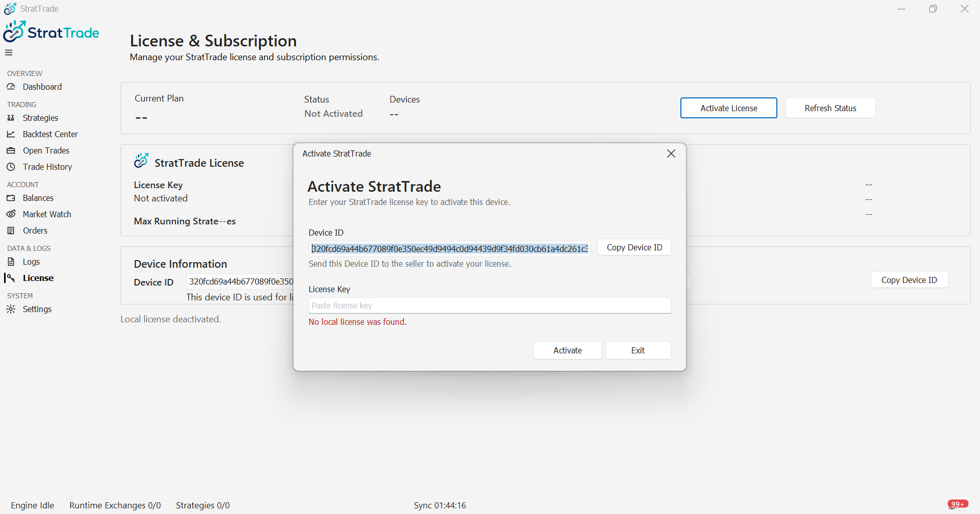
Task: Click Copy Device ID in Device Information
Action: click(x=909, y=280)
